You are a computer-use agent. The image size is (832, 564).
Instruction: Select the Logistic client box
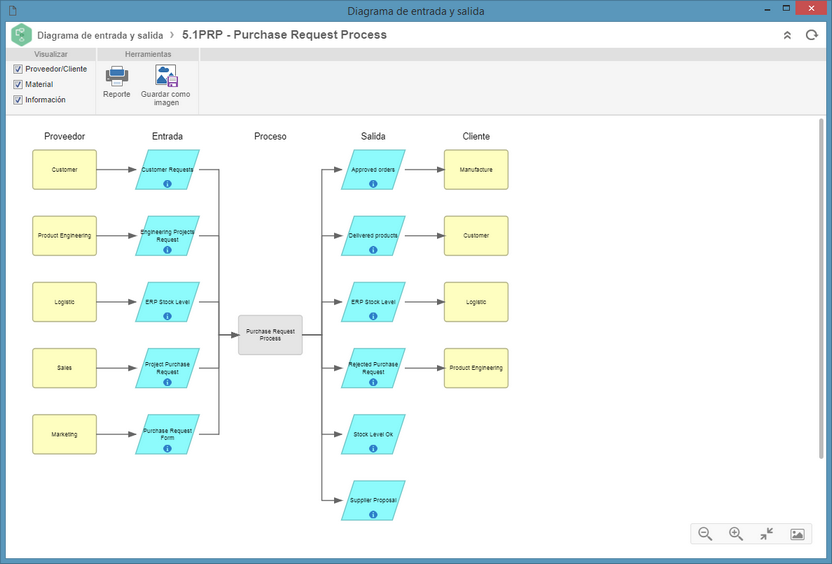(x=476, y=302)
